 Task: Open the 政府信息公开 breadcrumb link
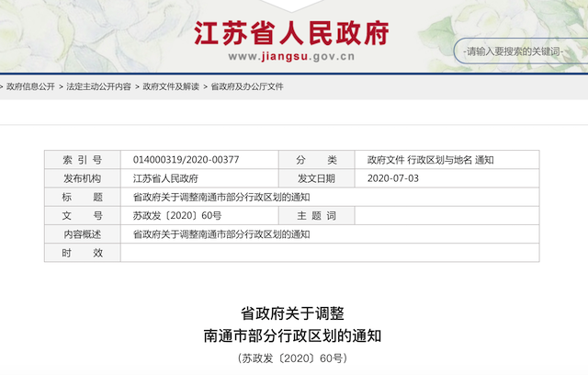pos(30,86)
